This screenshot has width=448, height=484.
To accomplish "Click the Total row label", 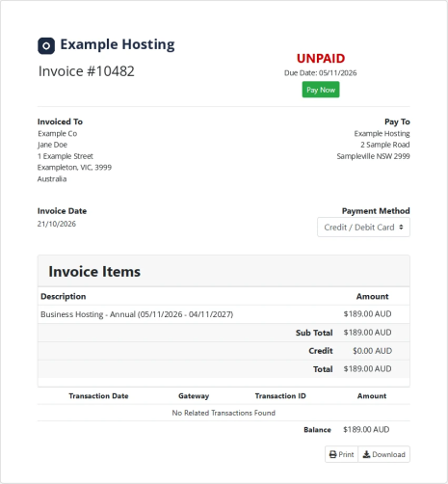I will click(323, 369).
